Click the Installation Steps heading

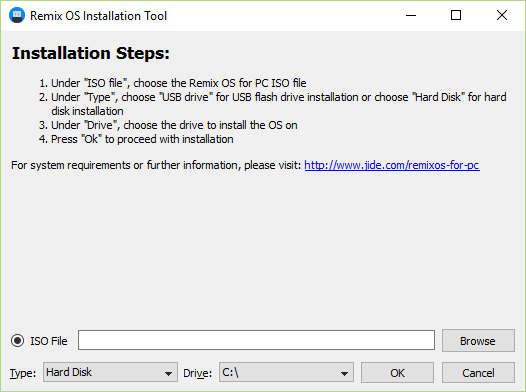91,53
